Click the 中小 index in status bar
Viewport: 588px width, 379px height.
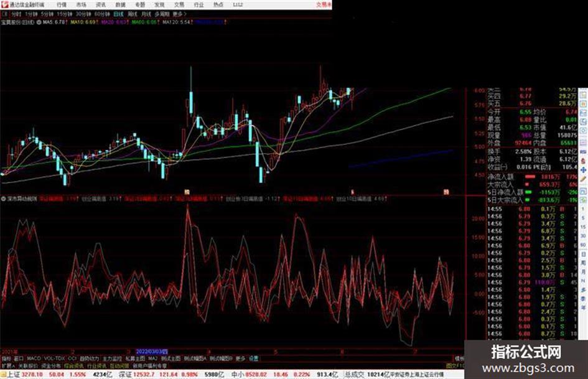pyautogui.click(x=237, y=375)
